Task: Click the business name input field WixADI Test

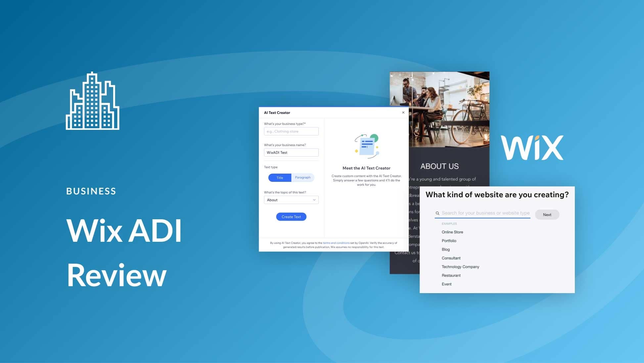Action: [x=291, y=152]
